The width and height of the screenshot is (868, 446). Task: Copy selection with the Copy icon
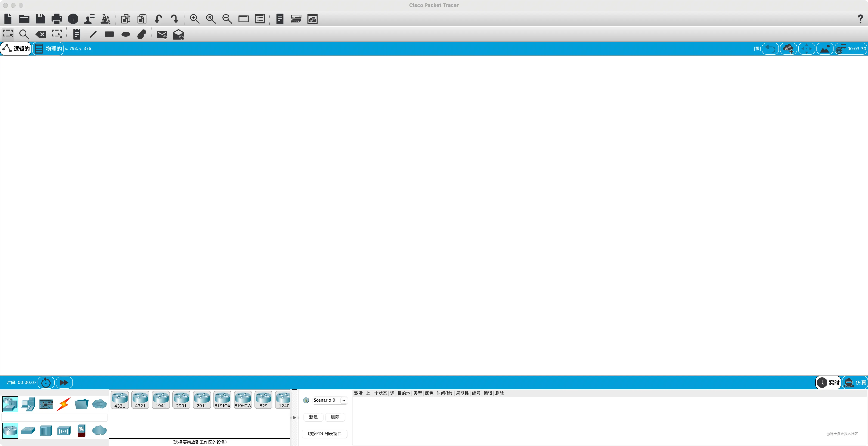point(126,19)
